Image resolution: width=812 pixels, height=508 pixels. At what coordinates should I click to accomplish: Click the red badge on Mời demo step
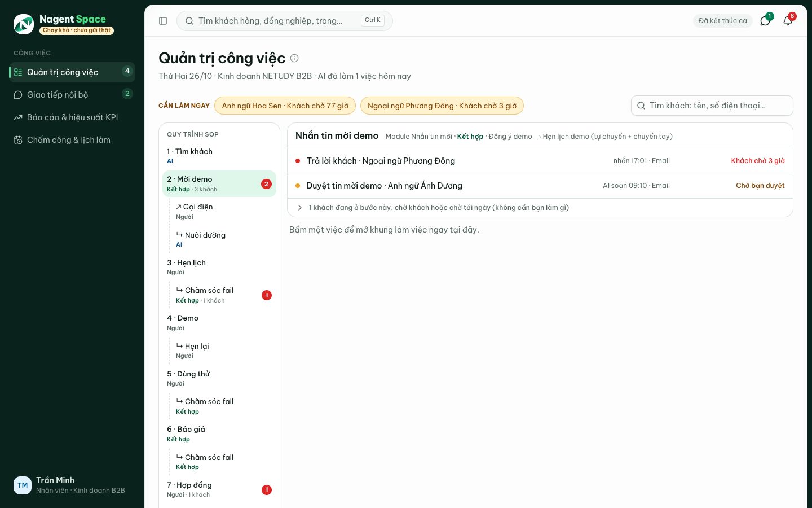pyautogui.click(x=267, y=184)
